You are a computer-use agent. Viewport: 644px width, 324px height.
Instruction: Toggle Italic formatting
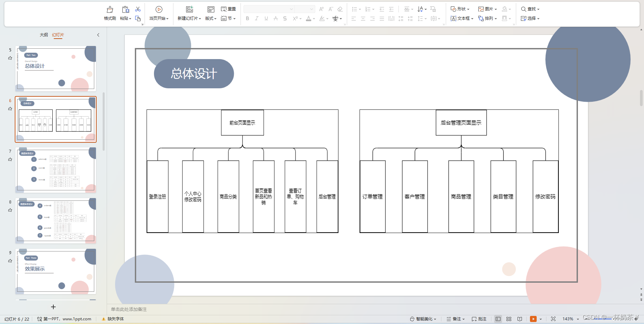coord(257,18)
